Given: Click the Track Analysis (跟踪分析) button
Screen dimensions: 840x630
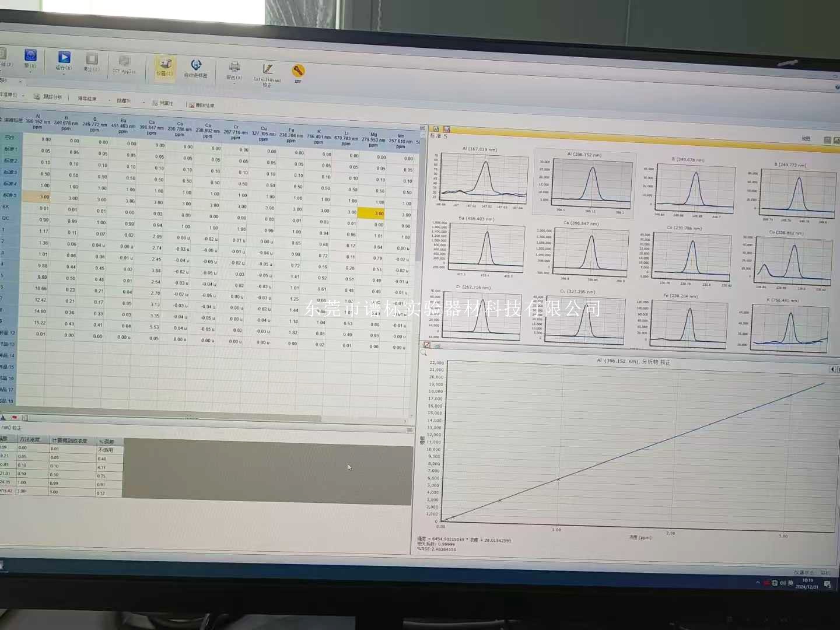Looking at the screenshot, I should click(48, 97).
